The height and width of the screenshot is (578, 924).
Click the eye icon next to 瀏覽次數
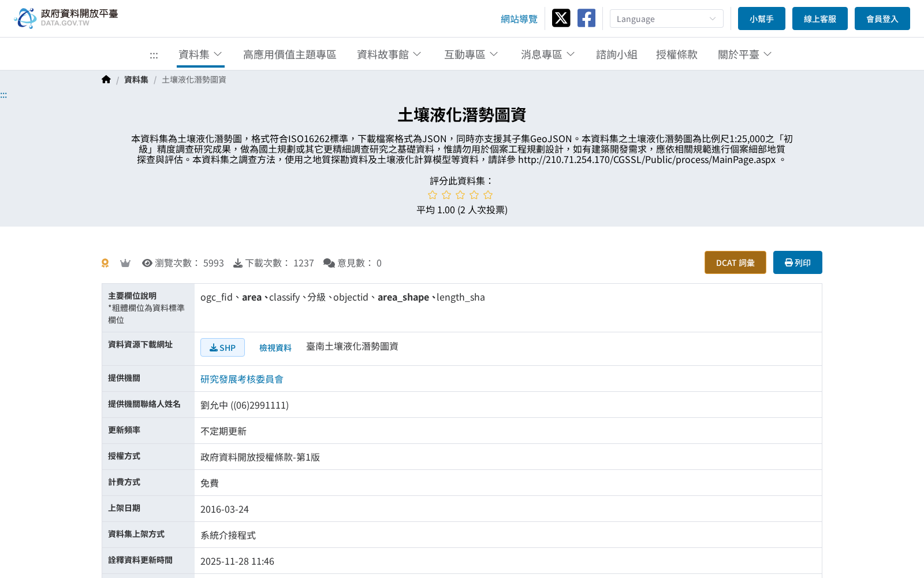pos(147,263)
